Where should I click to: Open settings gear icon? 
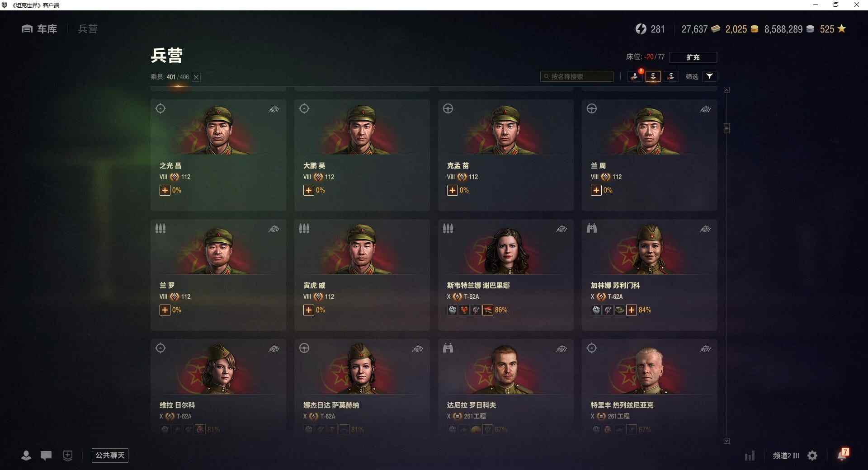(x=812, y=456)
